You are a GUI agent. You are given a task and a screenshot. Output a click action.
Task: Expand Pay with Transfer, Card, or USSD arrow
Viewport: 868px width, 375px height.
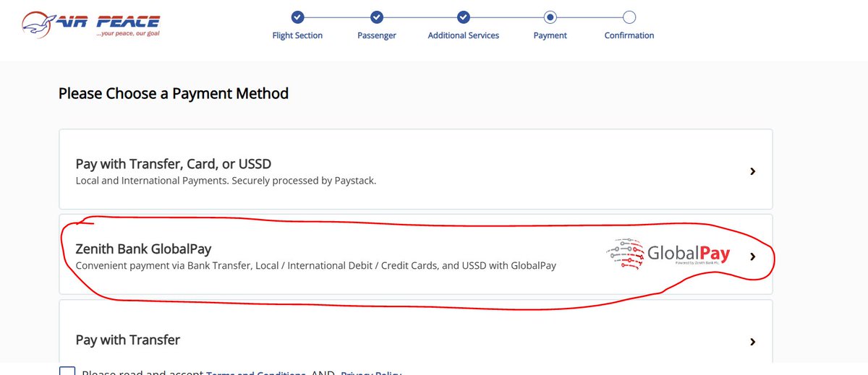tap(753, 171)
